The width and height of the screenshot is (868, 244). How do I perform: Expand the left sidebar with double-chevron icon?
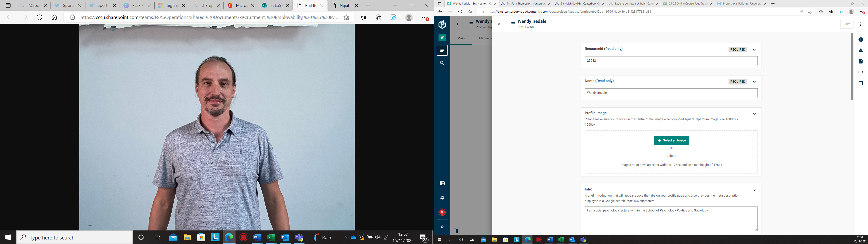(442, 227)
